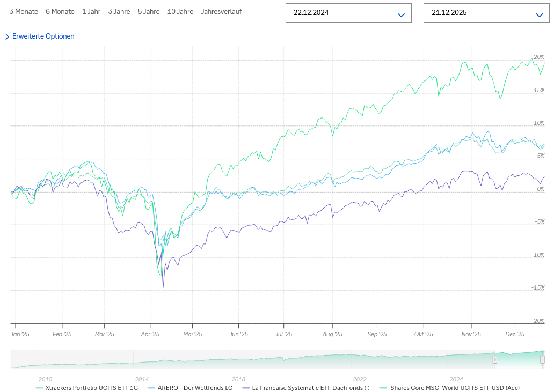
Task: Expand Erweiterte Optionen
Action: coord(43,36)
